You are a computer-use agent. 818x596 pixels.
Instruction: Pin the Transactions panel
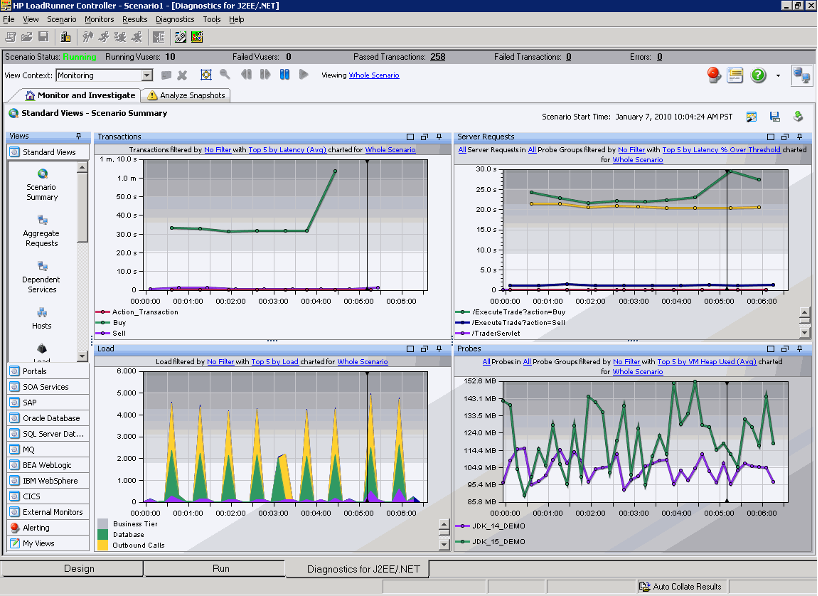point(439,136)
